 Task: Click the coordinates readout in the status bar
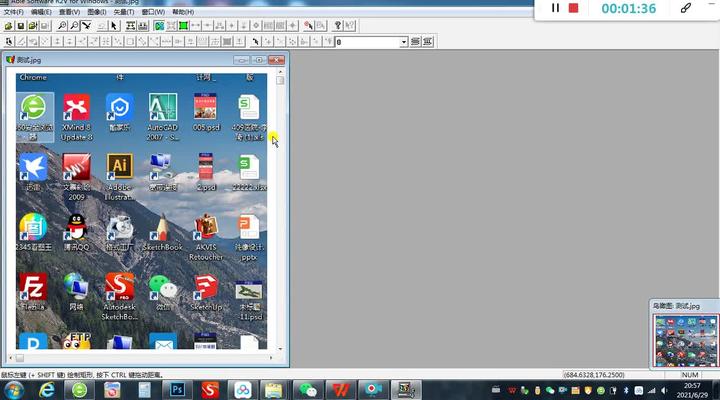[594, 375]
